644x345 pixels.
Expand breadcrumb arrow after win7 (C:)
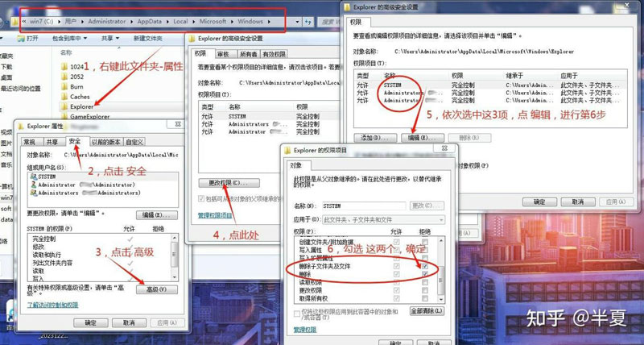click(x=60, y=22)
